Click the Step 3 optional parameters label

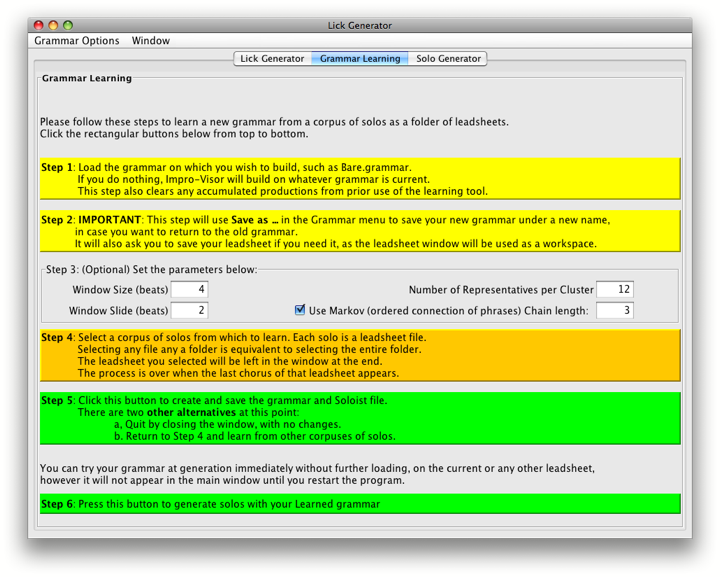(151, 270)
